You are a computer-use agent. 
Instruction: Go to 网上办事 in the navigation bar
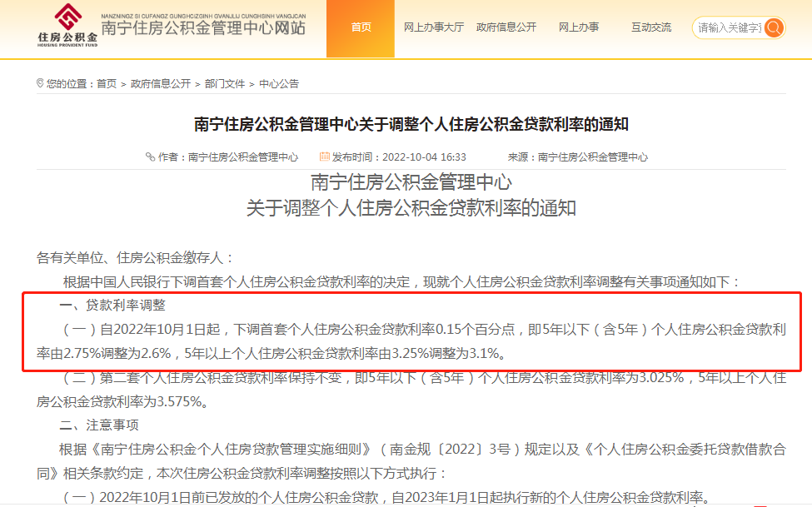tap(579, 27)
